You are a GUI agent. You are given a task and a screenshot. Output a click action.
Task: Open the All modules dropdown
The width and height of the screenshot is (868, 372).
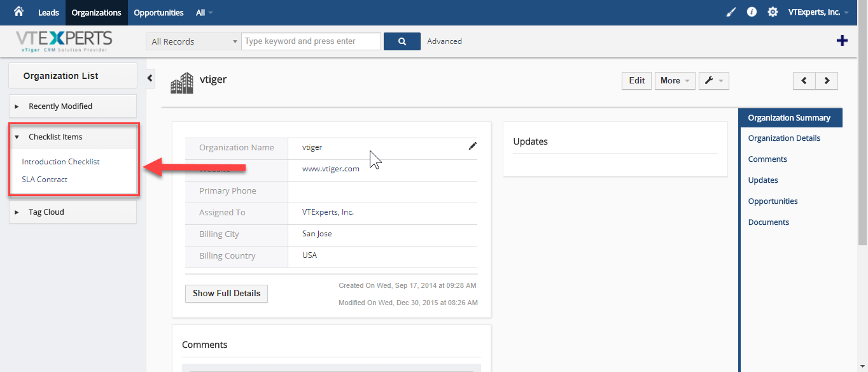(204, 13)
